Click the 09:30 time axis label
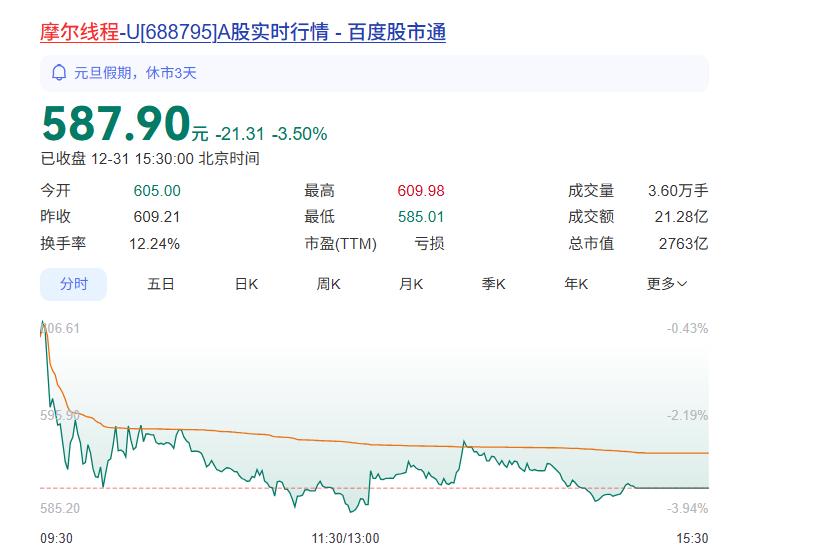This screenshot has height=558, width=824. tap(56, 539)
